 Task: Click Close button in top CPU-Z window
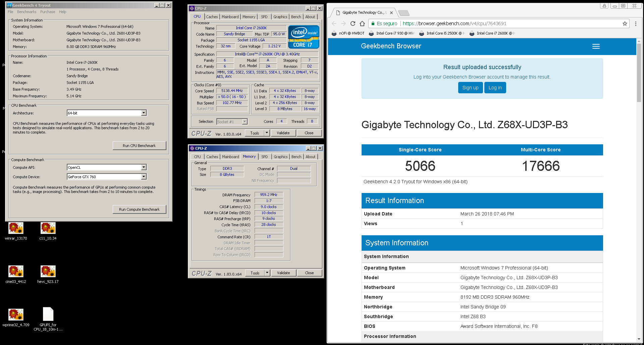(x=309, y=133)
